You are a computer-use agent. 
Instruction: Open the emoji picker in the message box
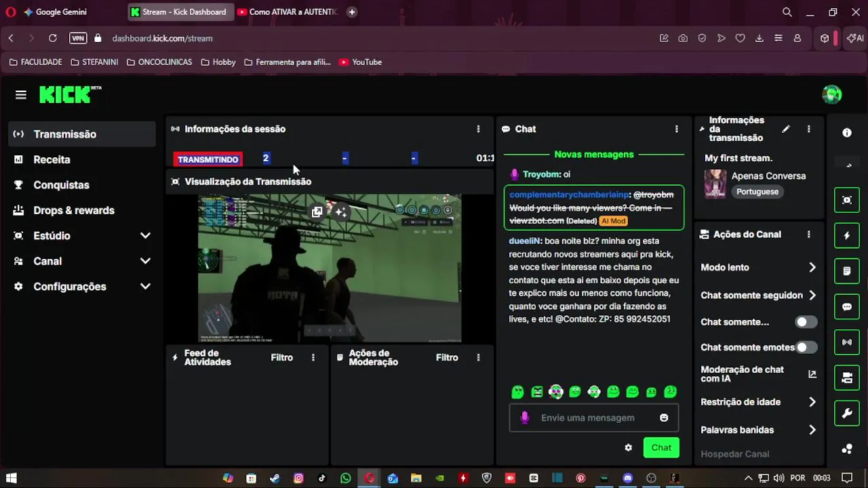tap(664, 418)
